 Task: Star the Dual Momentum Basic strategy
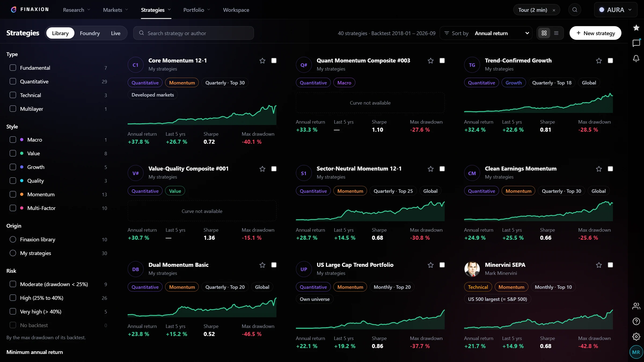point(262,265)
